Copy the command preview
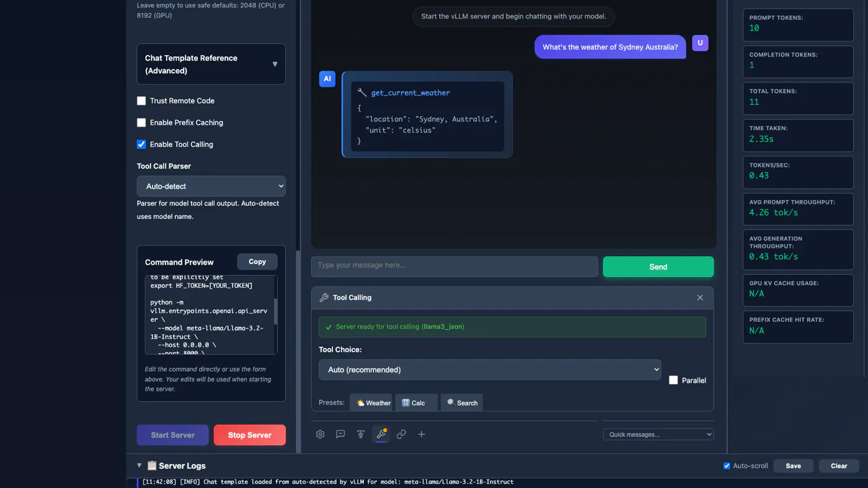The width and height of the screenshot is (868, 488). pos(257,262)
